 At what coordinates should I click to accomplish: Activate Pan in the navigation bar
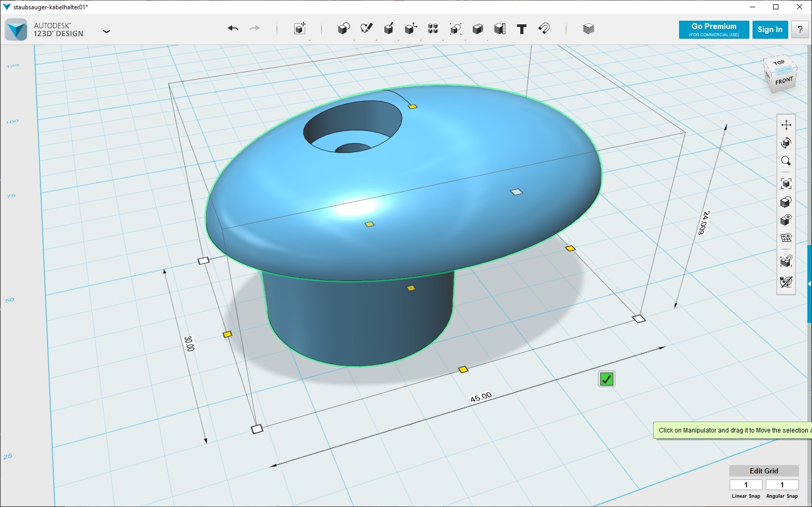coord(786,125)
